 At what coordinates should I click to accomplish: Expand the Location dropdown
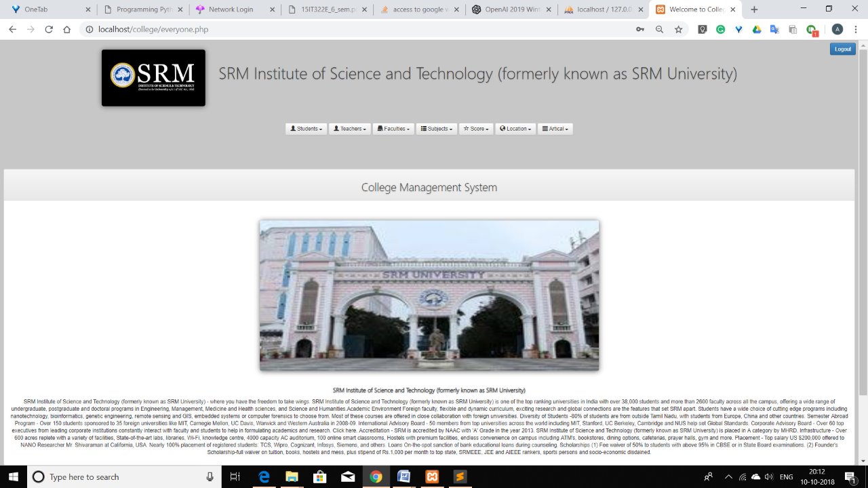coord(515,128)
